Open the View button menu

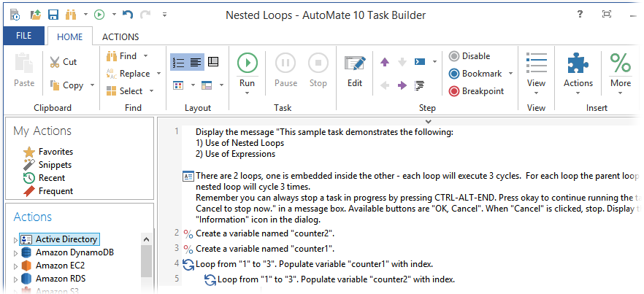point(536,73)
